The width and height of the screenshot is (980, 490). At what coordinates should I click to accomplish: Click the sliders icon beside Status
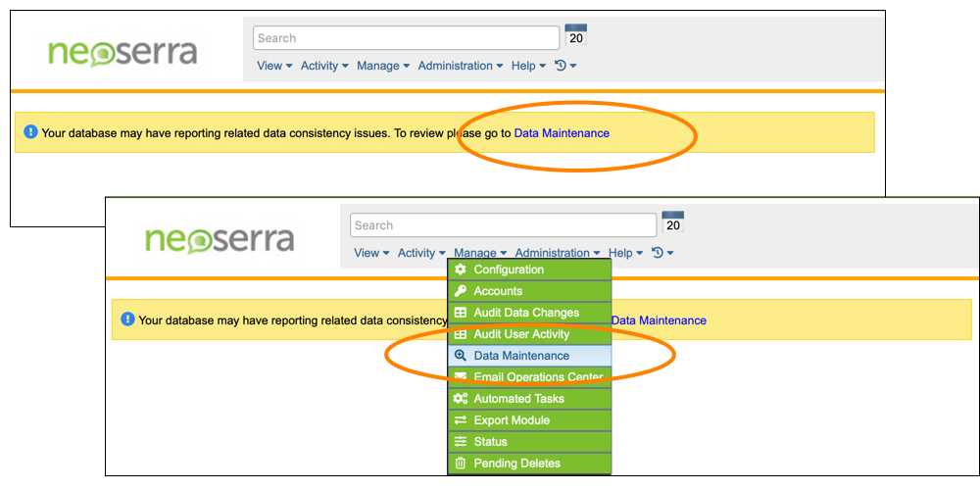pyautogui.click(x=461, y=442)
